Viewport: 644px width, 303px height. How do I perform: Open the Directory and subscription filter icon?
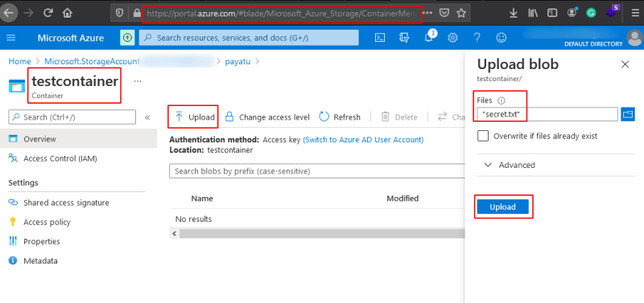coord(404,38)
